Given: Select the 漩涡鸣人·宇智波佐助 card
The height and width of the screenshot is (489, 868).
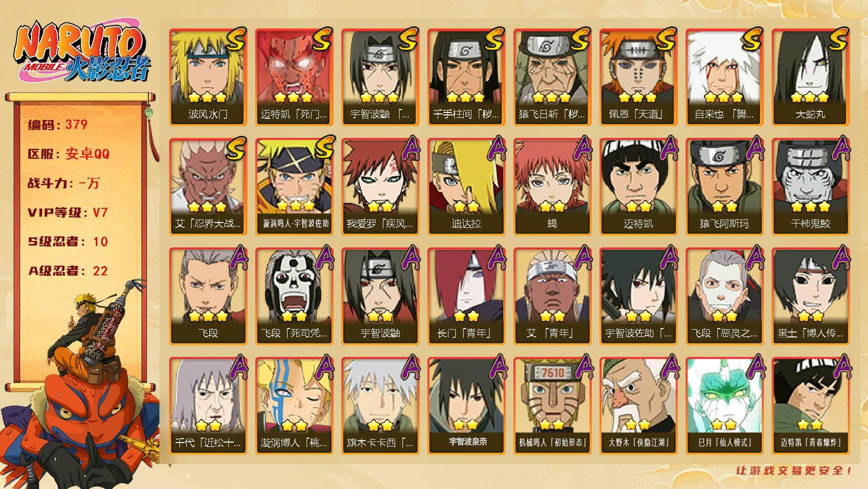Looking at the screenshot, I should (x=294, y=187).
